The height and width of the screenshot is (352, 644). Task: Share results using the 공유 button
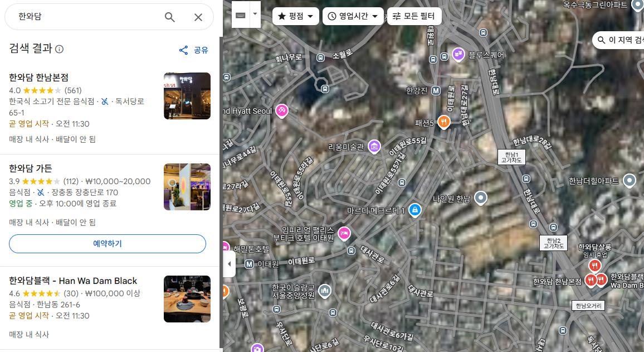coord(194,50)
